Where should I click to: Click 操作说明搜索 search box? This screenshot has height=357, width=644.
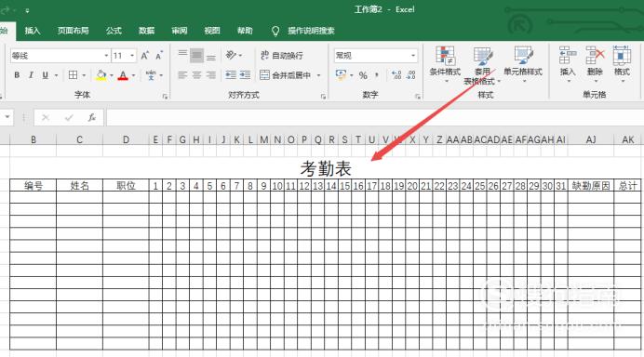pos(311,31)
